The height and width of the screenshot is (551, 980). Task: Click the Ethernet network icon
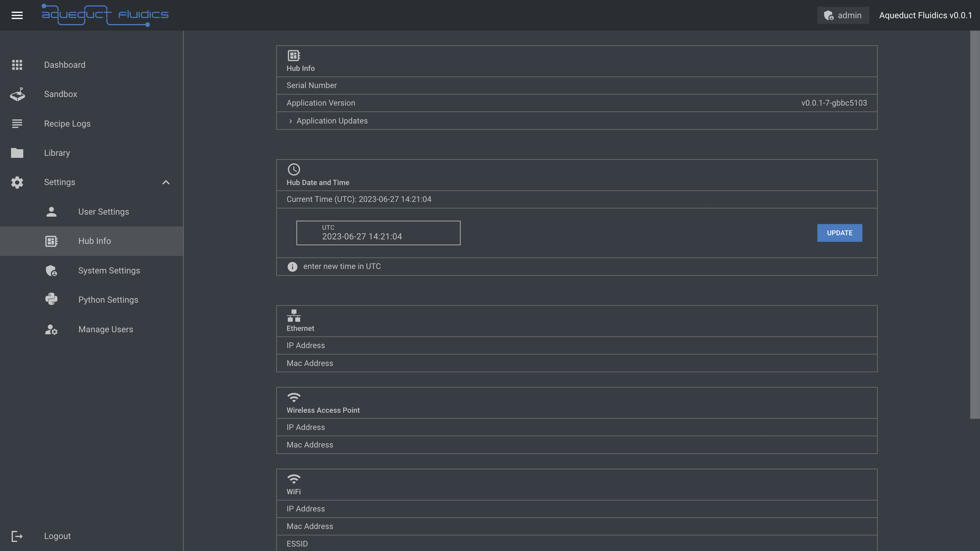294,316
